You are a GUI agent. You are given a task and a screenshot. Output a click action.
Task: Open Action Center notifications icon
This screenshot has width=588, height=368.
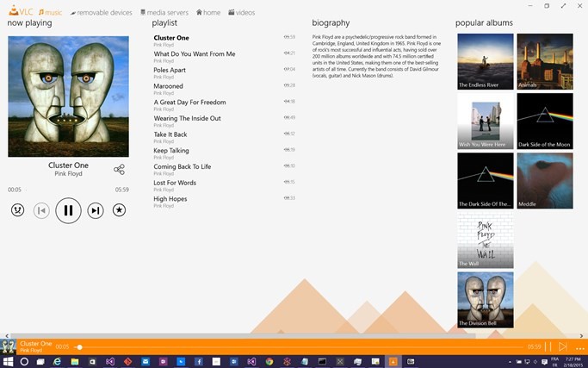544,362
